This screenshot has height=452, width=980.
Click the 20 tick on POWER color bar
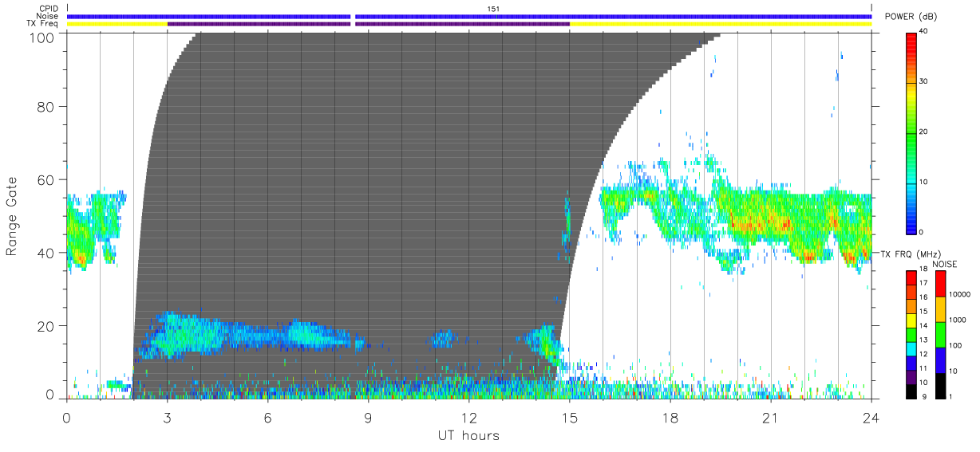[923, 132]
